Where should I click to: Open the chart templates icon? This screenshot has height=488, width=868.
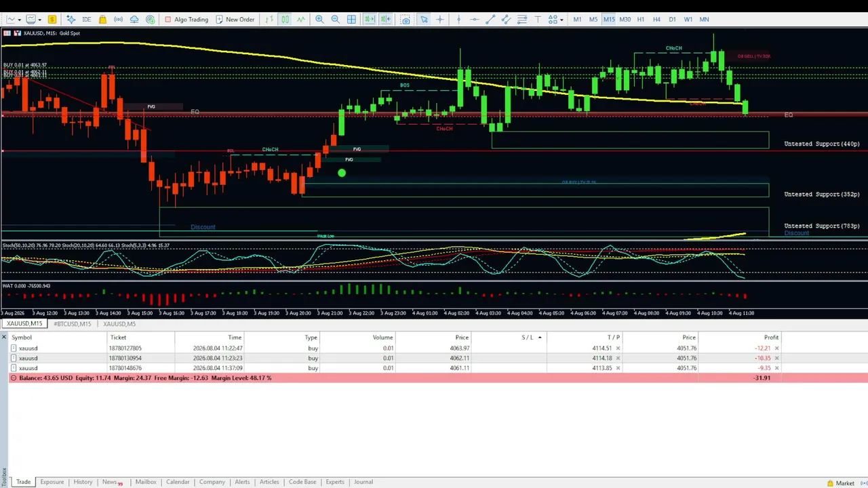tap(31, 19)
